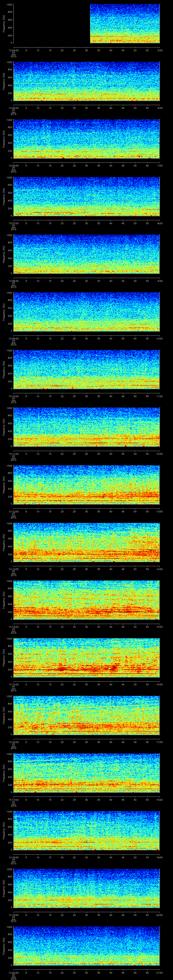Click the 21:00 axis end label
Viewport: 173px width, 980px height.
tap(160, 972)
